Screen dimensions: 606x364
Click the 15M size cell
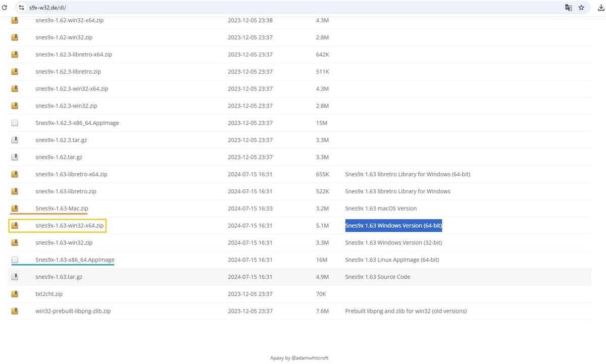pos(321,123)
